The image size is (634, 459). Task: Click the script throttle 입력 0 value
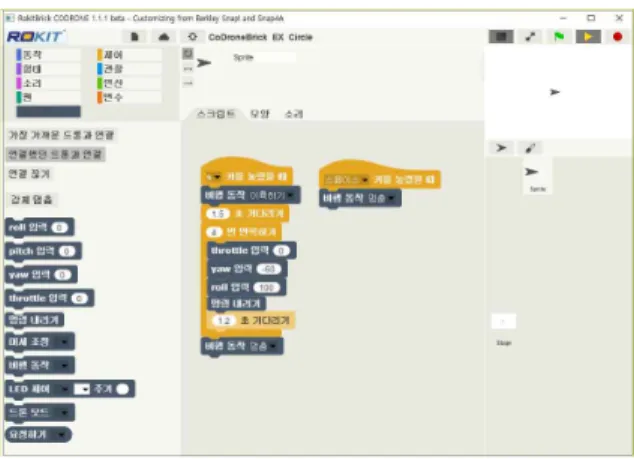pyautogui.click(x=281, y=251)
